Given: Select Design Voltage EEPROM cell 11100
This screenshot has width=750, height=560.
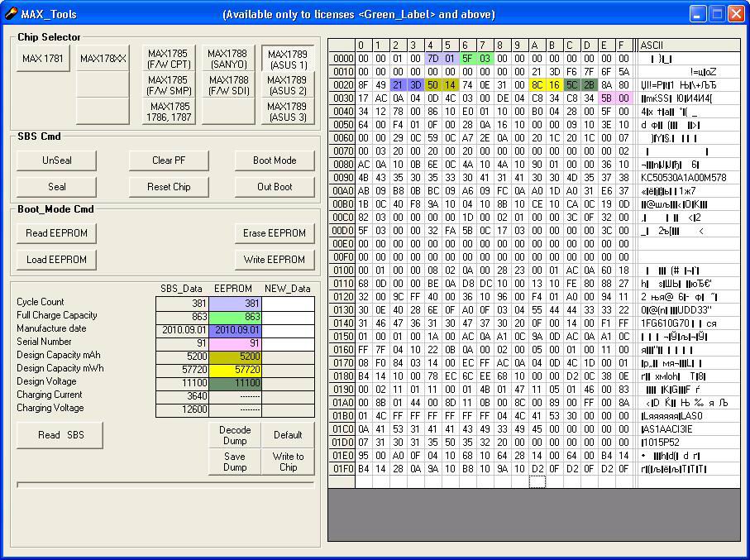Looking at the screenshot, I should 235,383.
